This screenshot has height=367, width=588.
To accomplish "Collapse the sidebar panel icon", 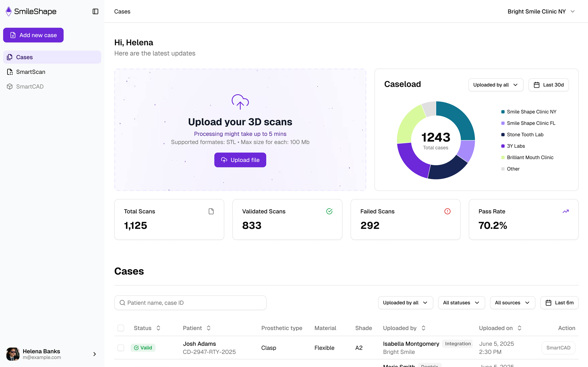I will [95, 11].
